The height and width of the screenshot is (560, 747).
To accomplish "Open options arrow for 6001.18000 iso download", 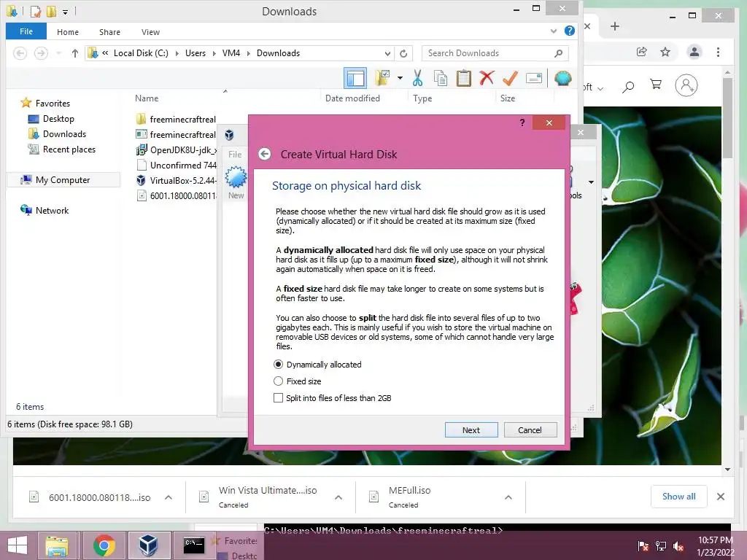I will coord(169,497).
